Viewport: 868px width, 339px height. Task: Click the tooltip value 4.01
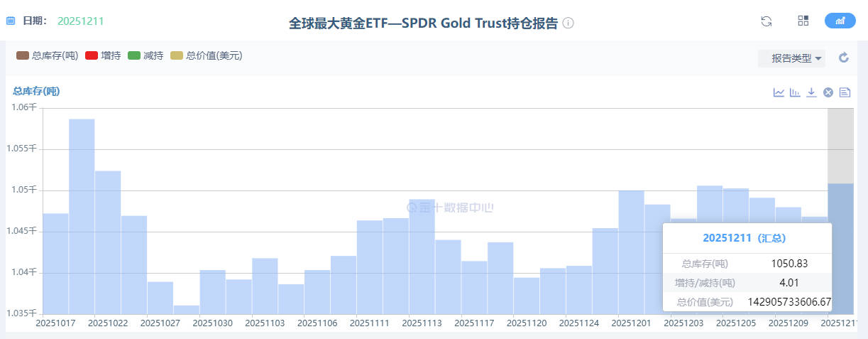789,283
